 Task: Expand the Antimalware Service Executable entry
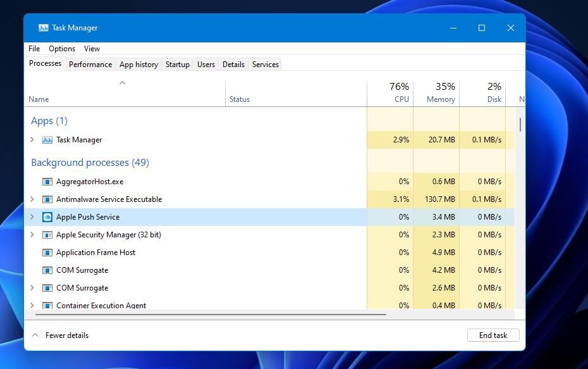(32, 199)
